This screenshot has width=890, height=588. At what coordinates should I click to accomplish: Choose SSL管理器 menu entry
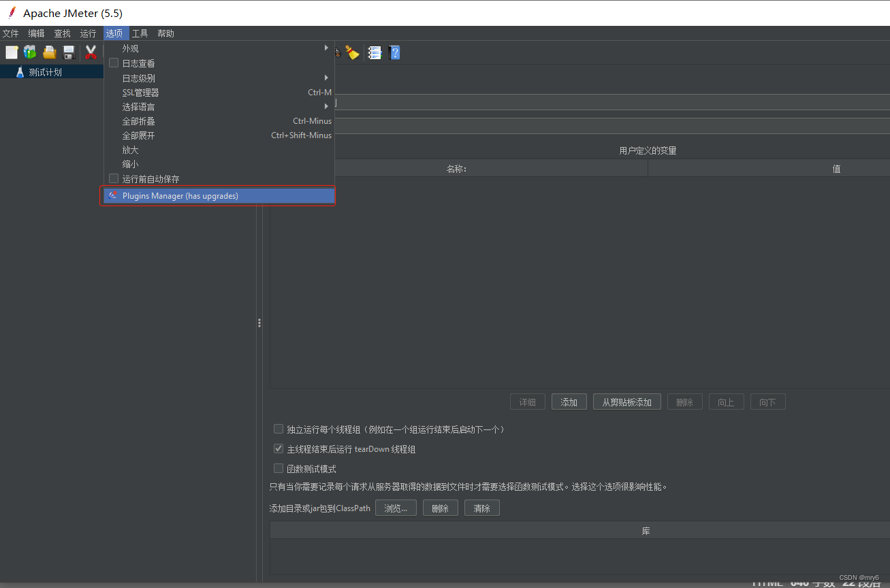[219, 92]
